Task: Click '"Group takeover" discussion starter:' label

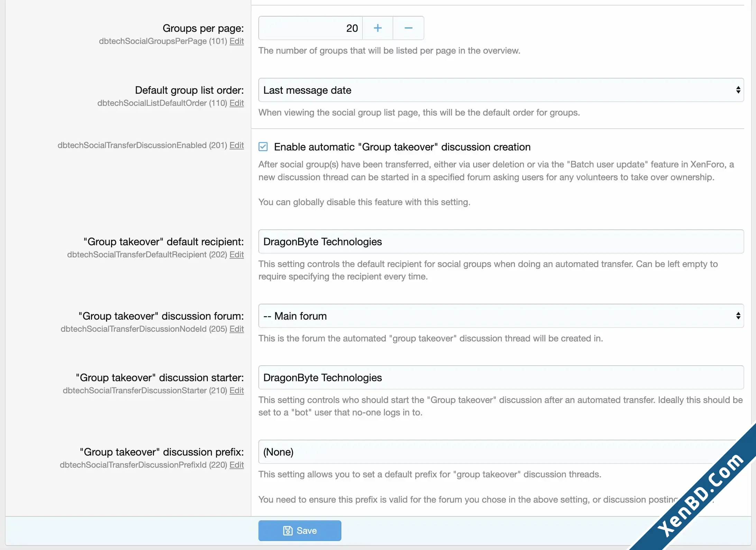Action: coord(160,377)
